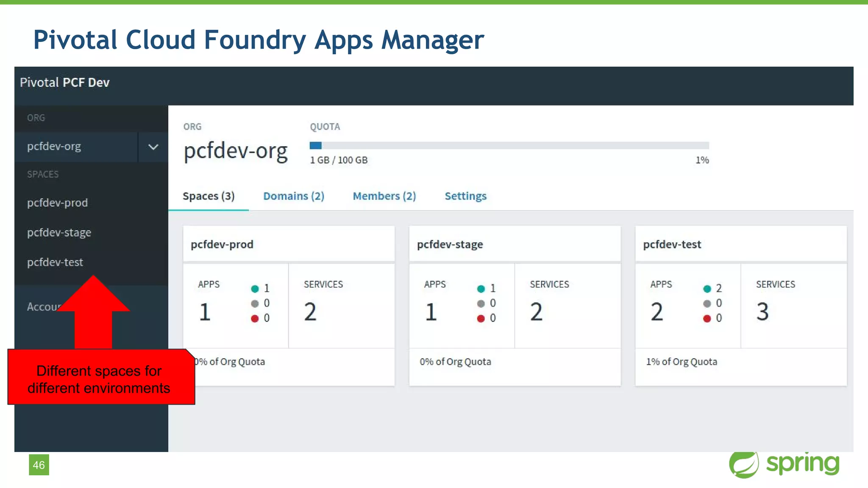This screenshot has width=868, height=488.
Task: Click the apps count 1 in pcfdev-stage
Action: pyautogui.click(x=431, y=312)
